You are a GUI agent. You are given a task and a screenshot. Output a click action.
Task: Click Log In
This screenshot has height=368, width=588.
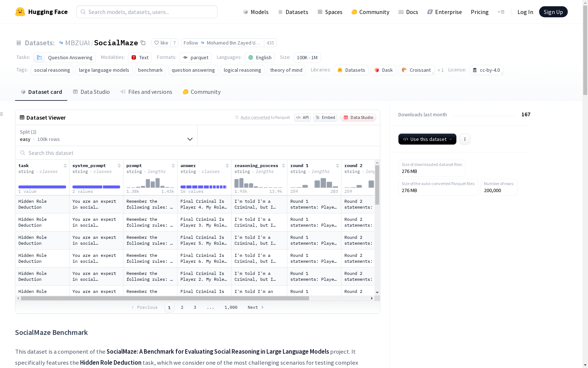525,12
